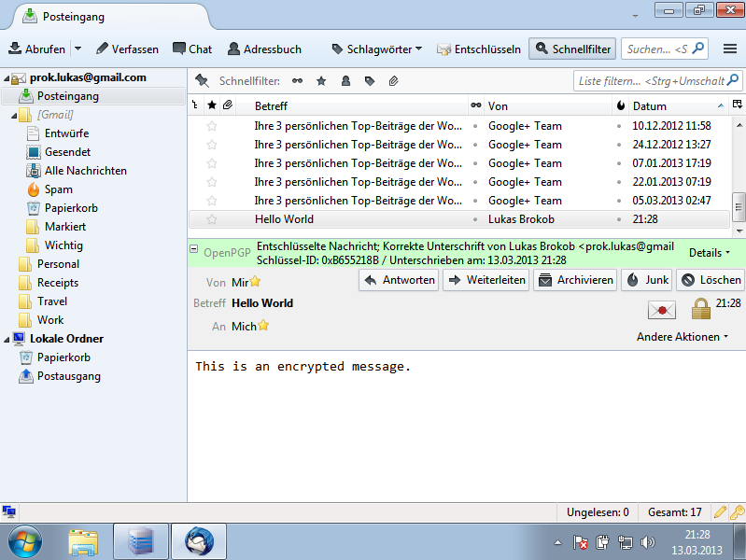Screen dimensions: 746x560
Task: Click the Abrufen get-mail button
Action: (x=36, y=49)
